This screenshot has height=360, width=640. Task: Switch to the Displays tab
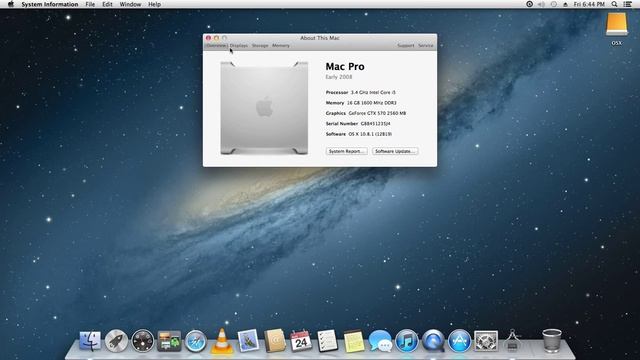coord(239,46)
